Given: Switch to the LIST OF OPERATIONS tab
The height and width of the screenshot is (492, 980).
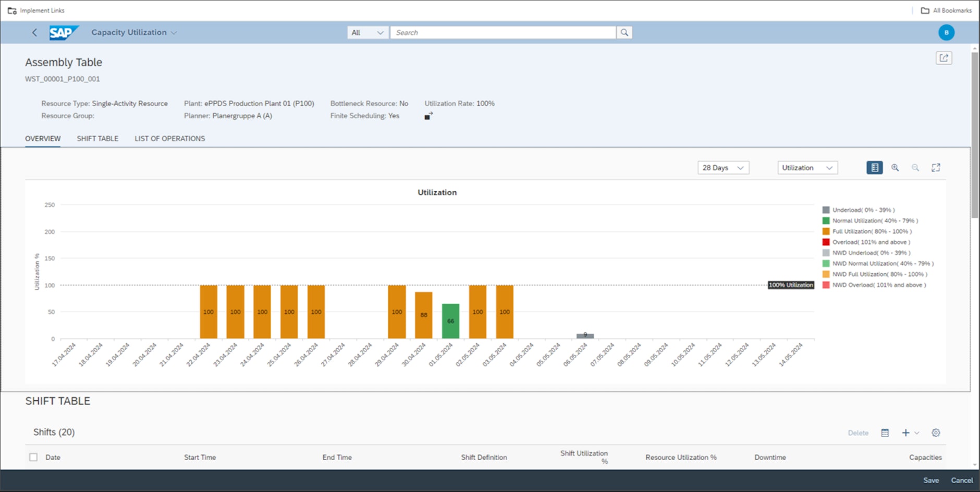Looking at the screenshot, I should click(x=169, y=138).
